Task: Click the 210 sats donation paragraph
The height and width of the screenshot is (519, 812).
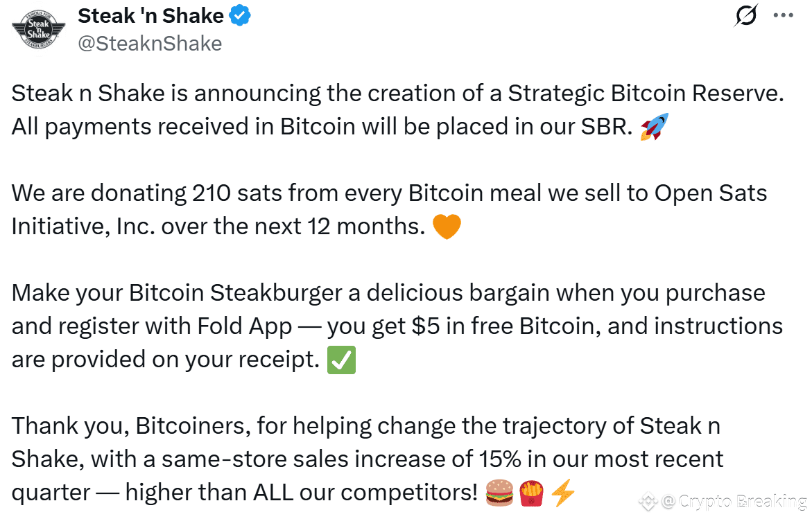Action: coord(389,209)
